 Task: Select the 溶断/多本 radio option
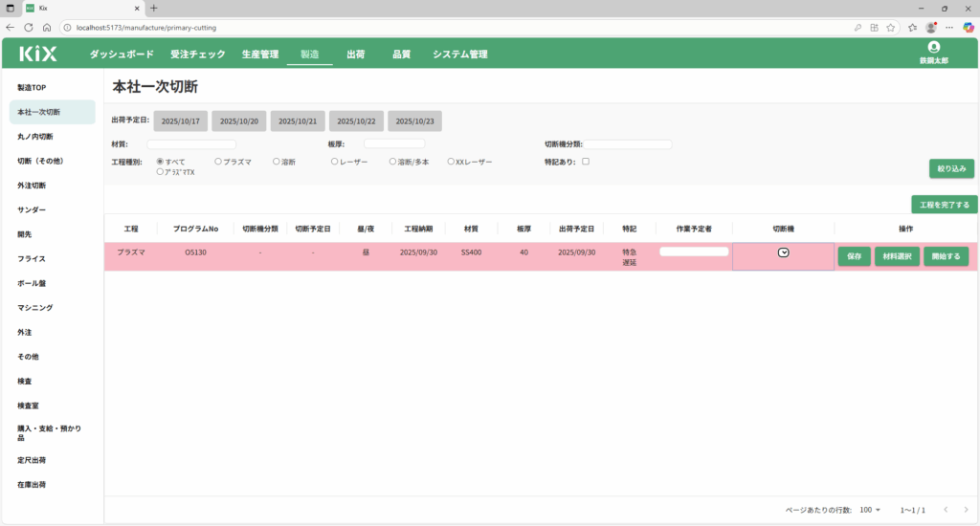tap(392, 162)
